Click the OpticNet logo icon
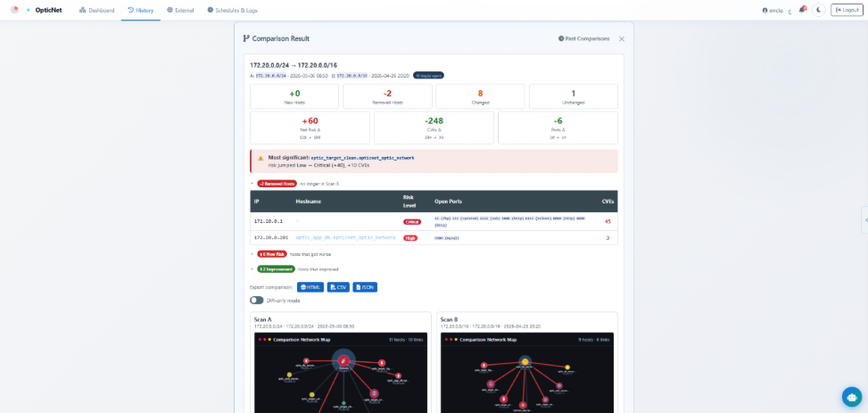The width and height of the screenshot is (868, 413). pos(14,10)
